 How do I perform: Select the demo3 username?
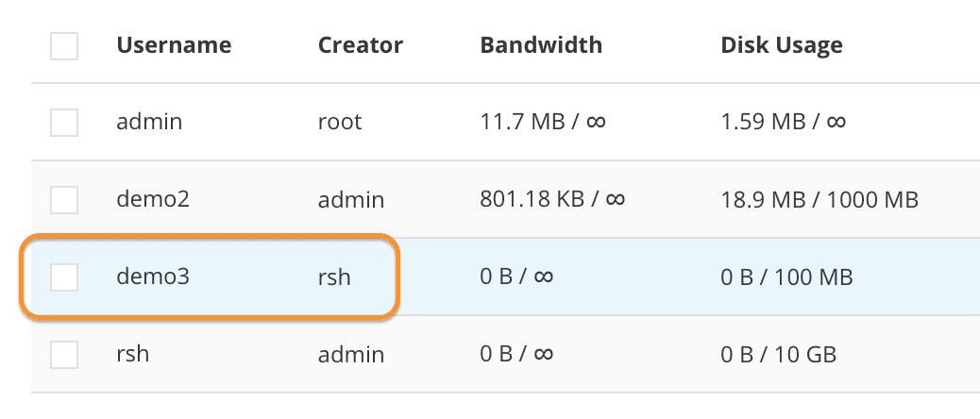tap(154, 277)
